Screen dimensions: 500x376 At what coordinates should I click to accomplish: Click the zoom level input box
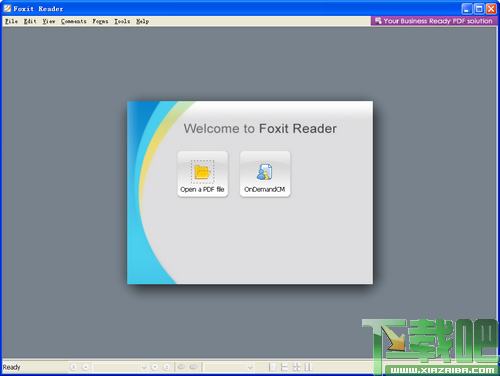coord(226,367)
